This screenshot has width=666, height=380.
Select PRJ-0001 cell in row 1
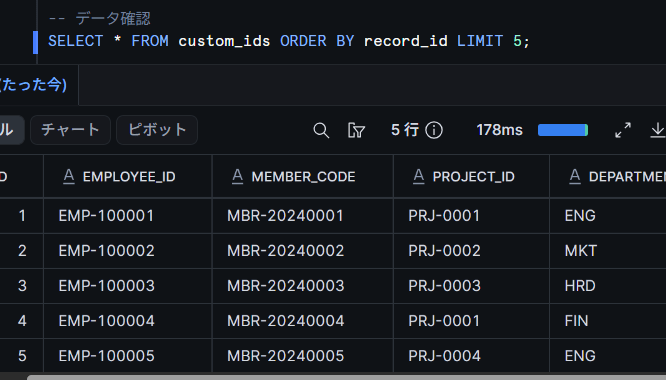tap(471, 216)
